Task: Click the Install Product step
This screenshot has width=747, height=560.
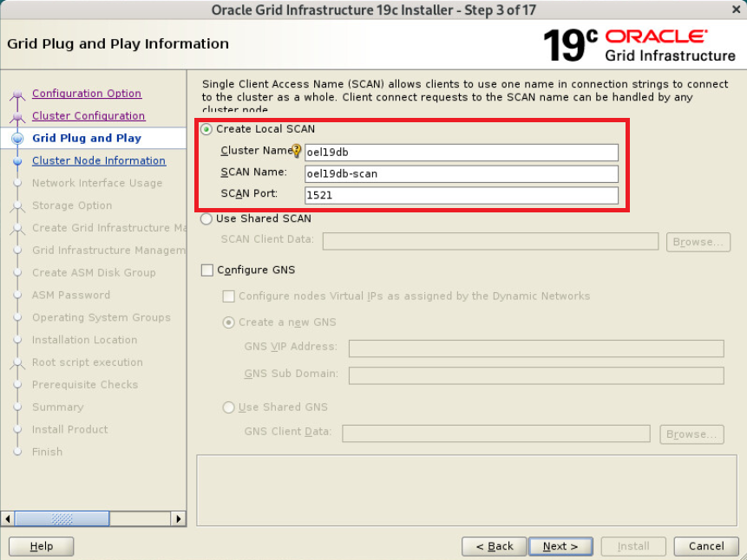Action: click(x=69, y=429)
